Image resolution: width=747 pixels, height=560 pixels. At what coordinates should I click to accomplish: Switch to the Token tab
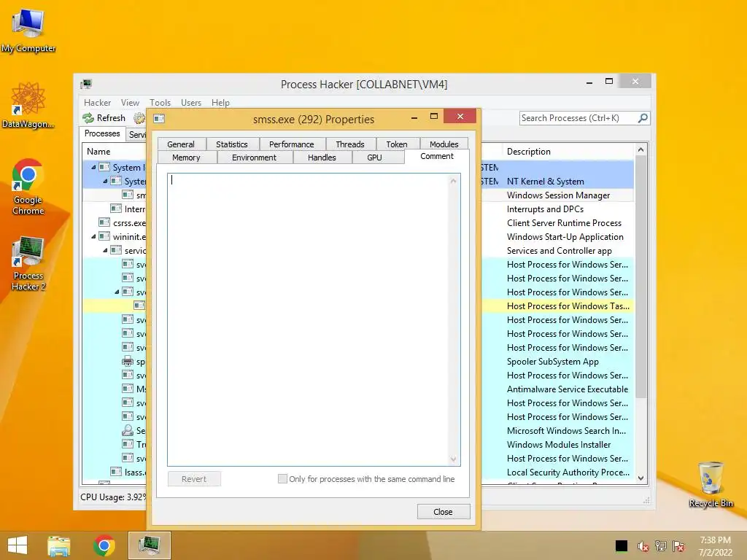tap(397, 144)
